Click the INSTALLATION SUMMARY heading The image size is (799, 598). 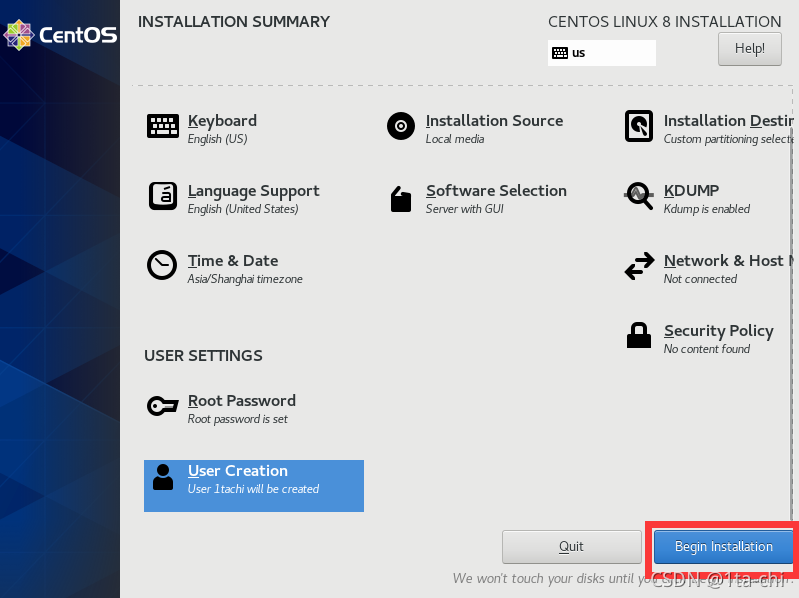click(x=234, y=22)
